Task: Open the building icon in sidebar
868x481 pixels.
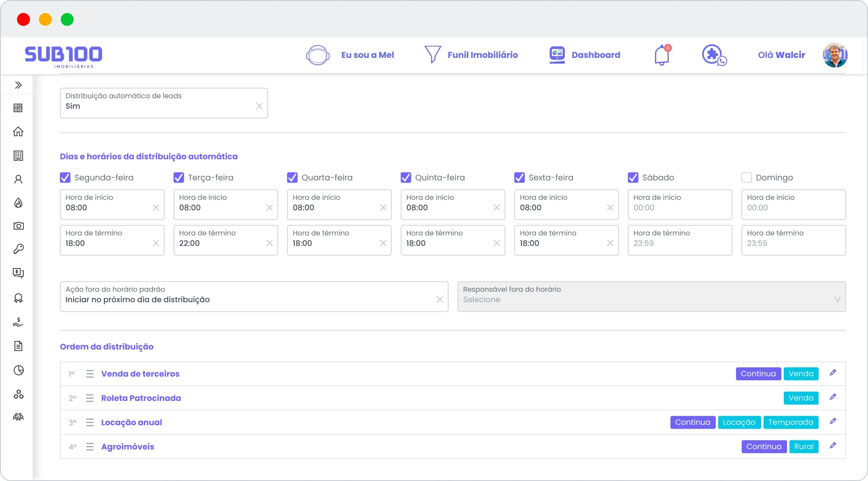Action: [x=18, y=155]
